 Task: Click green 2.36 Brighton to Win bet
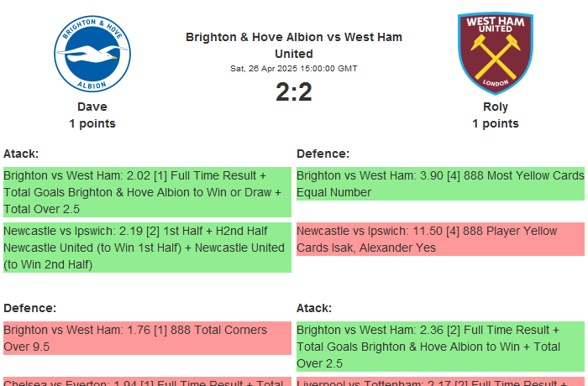[440, 347]
